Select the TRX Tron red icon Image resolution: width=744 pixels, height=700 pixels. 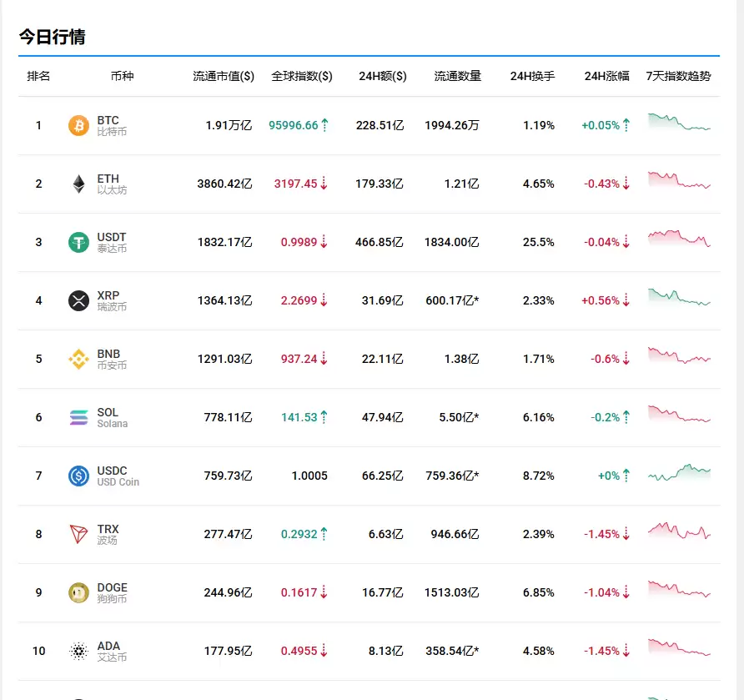(78, 534)
